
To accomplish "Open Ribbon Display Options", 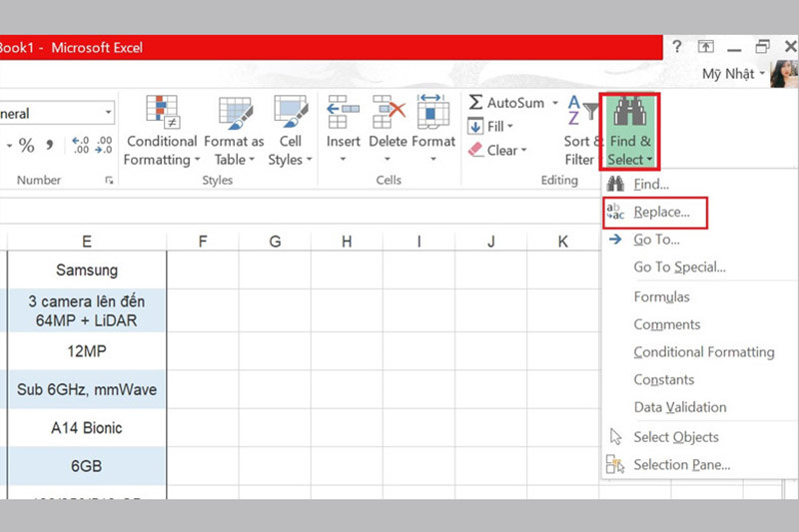I will (x=706, y=47).
